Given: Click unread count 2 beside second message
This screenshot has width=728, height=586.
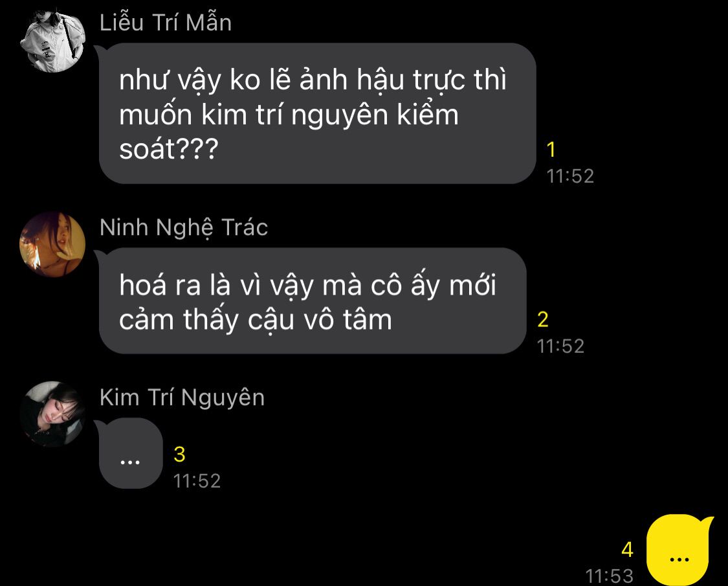Looking at the screenshot, I should (543, 320).
